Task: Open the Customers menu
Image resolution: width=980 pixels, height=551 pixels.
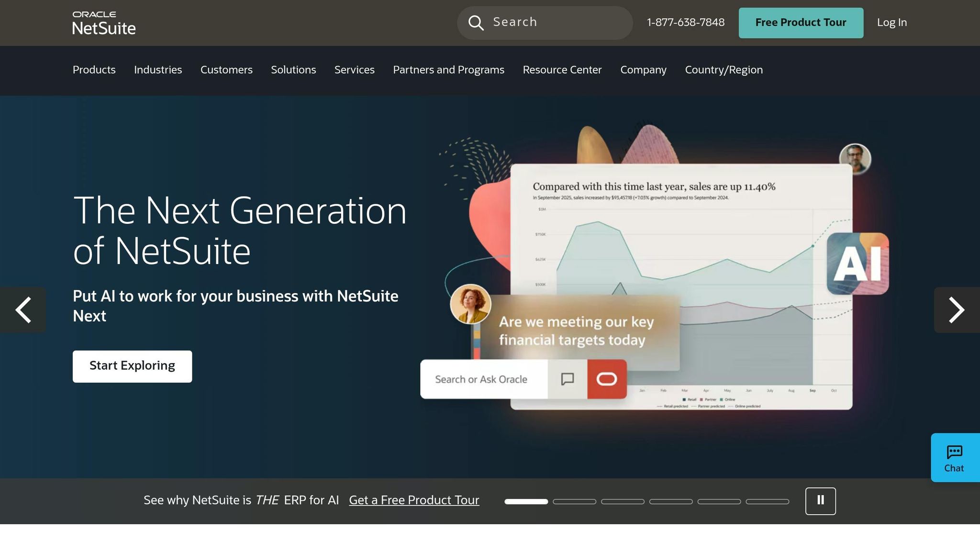Action: tap(226, 70)
